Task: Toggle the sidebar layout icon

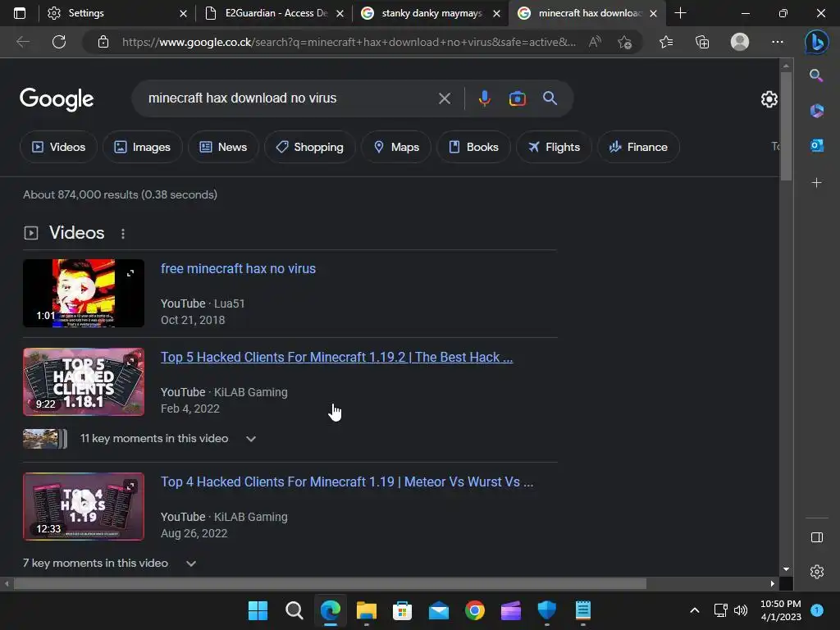Action: 816,537
